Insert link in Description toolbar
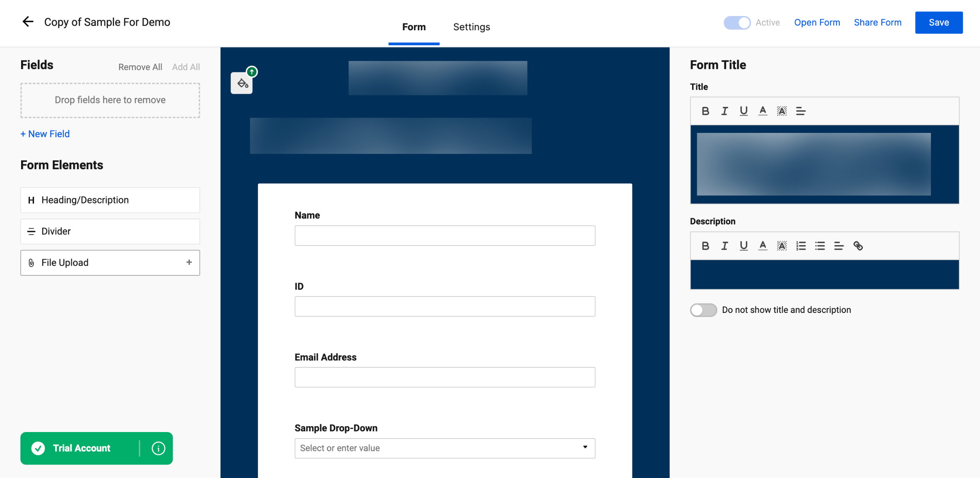 [858, 246]
